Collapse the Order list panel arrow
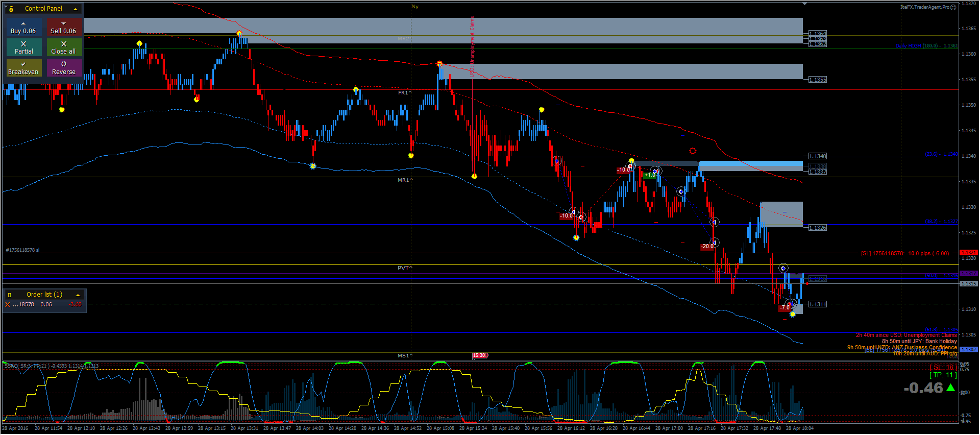Viewport: 980px width, 435px height. point(78,295)
